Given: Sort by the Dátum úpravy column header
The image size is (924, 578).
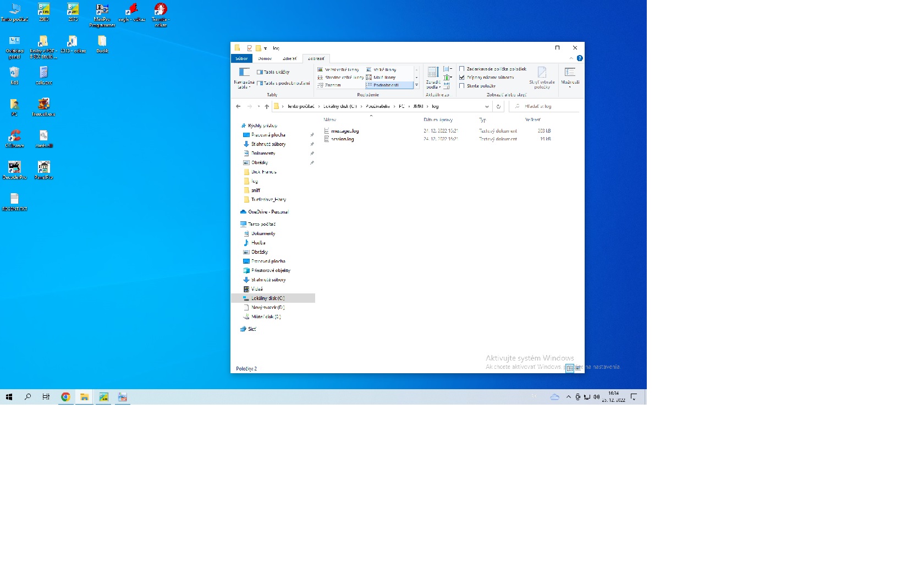Looking at the screenshot, I should (438, 119).
